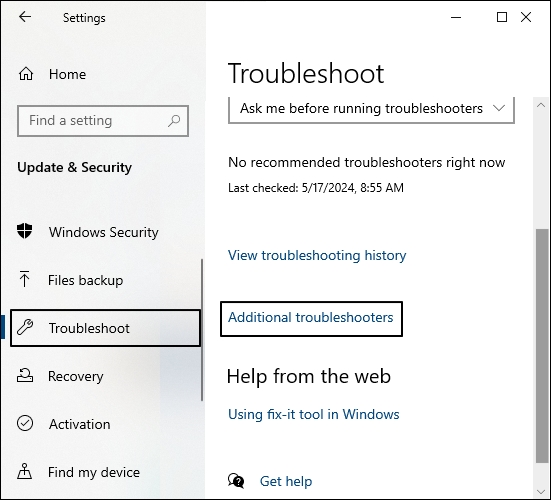Open Find my device settings

(x=94, y=472)
